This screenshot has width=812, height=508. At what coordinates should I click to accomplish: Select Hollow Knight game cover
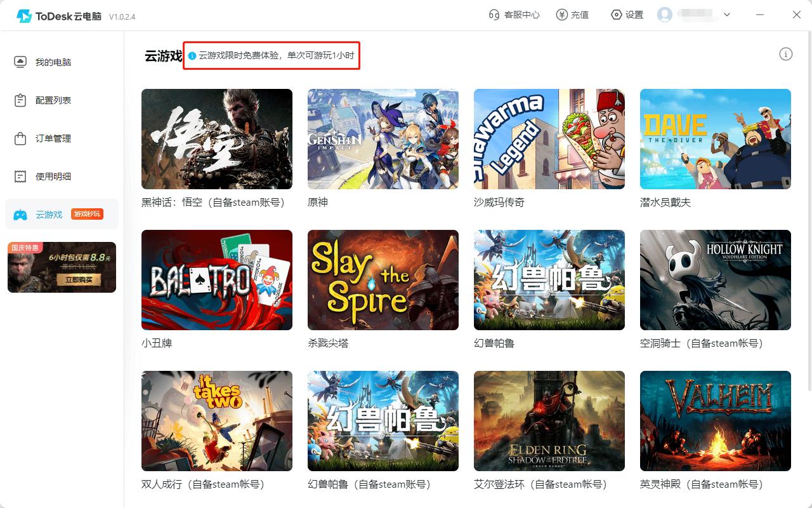tap(715, 279)
